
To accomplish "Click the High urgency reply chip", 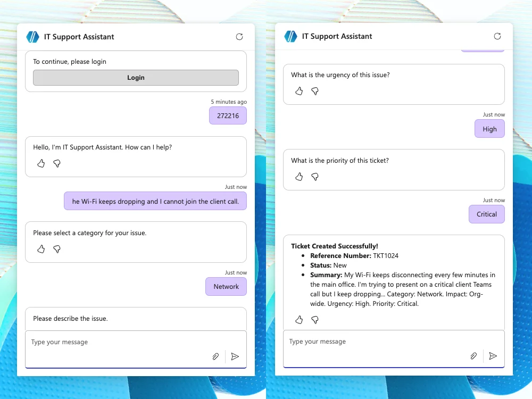I will click(x=489, y=129).
